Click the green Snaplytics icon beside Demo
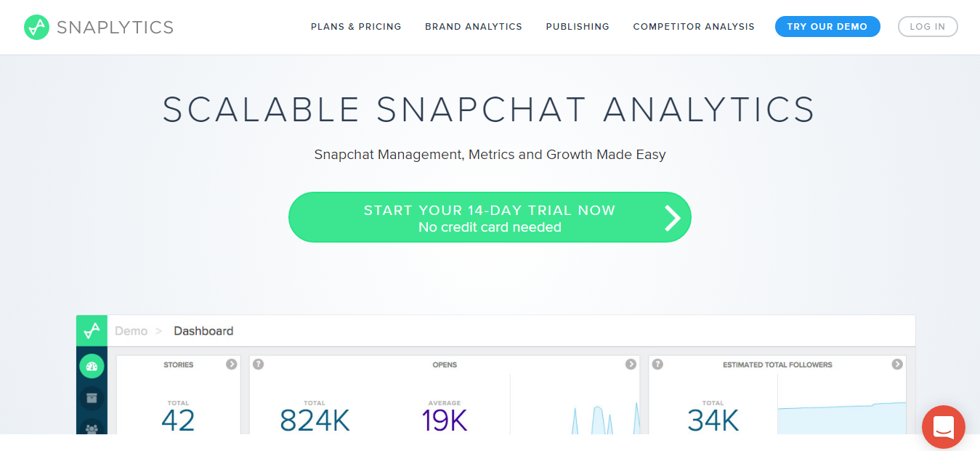The image size is (980, 451). click(x=92, y=330)
